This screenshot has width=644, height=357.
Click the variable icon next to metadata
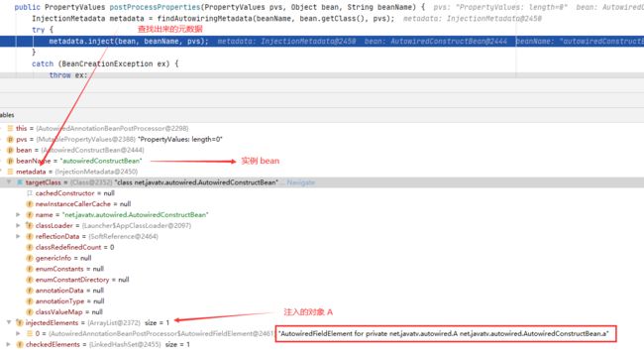pyautogui.click(x=10, y=172)
